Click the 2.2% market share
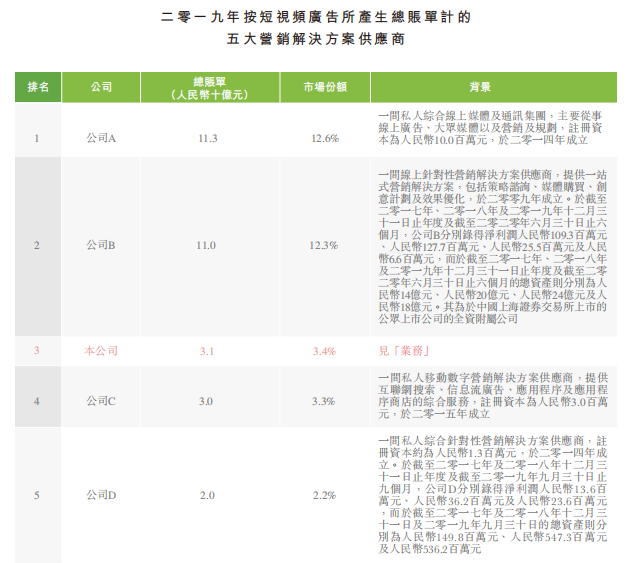 tap(324, 495)
